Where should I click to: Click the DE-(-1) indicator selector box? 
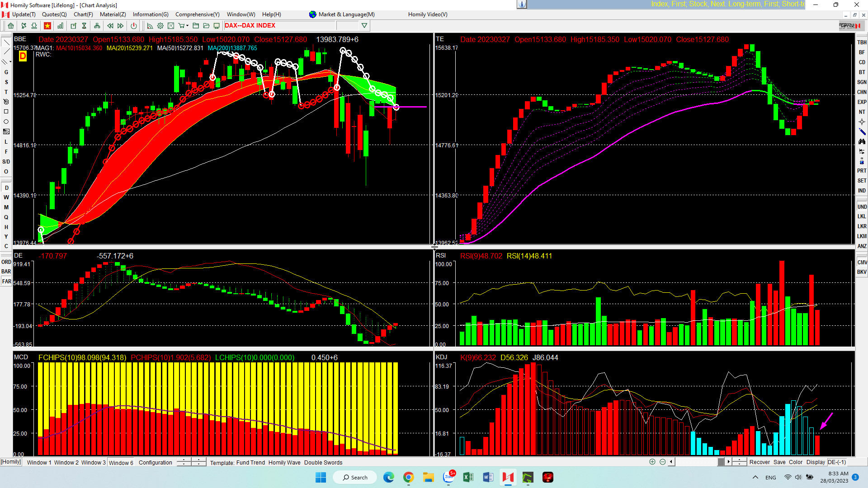(837, 462)
